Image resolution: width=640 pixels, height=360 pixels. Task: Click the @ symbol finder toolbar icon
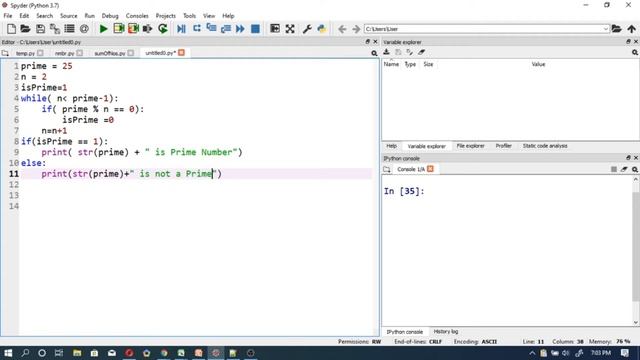pos(84,29)
